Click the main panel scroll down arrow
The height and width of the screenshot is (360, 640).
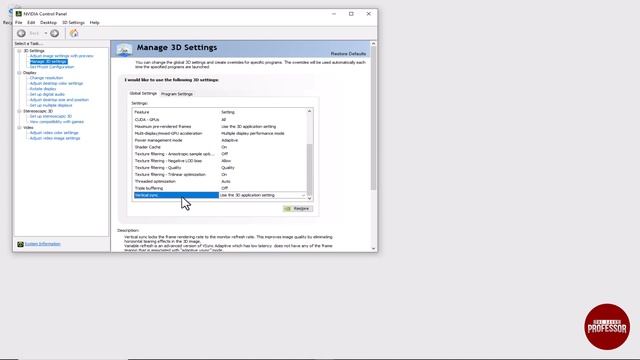(373, 249)
